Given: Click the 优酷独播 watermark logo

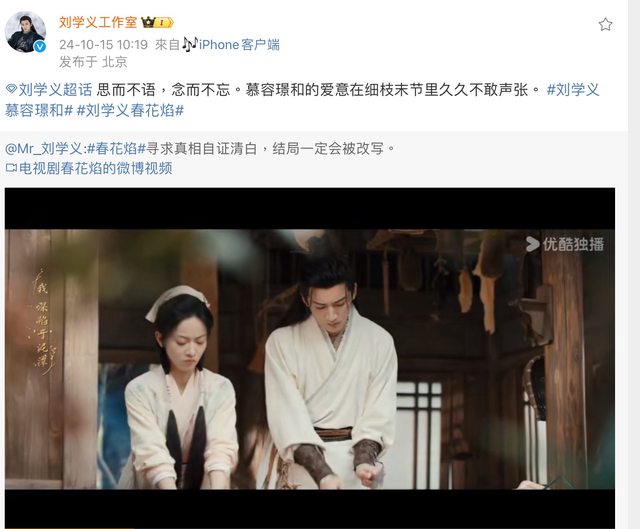Looking at the screenshot, I should point(565,244).
